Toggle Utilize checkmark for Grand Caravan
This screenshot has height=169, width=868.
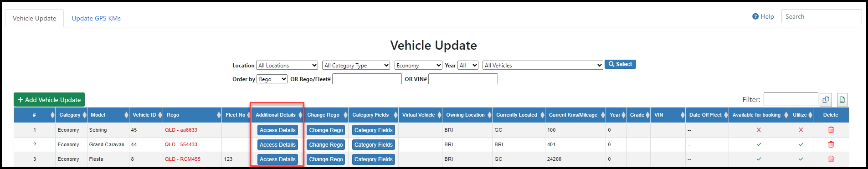(801, 144)
